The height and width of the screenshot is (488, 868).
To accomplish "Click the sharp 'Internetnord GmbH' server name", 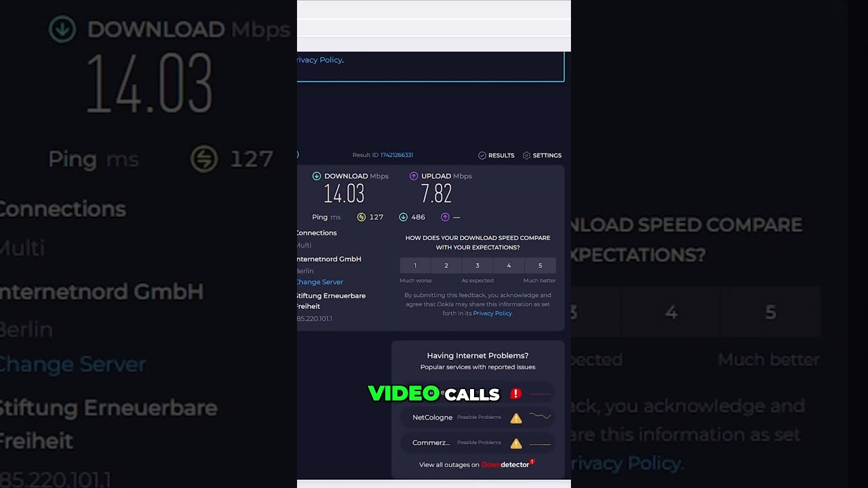I will click(329, 259).
